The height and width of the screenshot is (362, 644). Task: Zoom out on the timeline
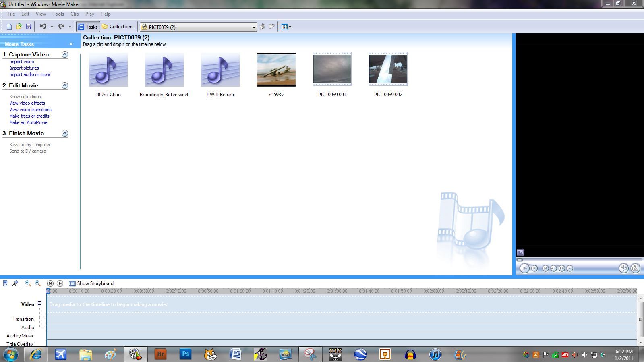pyautogui.click(x=37, y=283)
